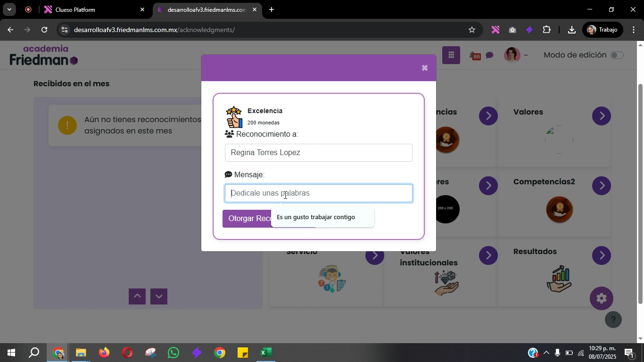
Task: Open the purple settings gear button
Action: pyautogui.click(x=602, y=298)
